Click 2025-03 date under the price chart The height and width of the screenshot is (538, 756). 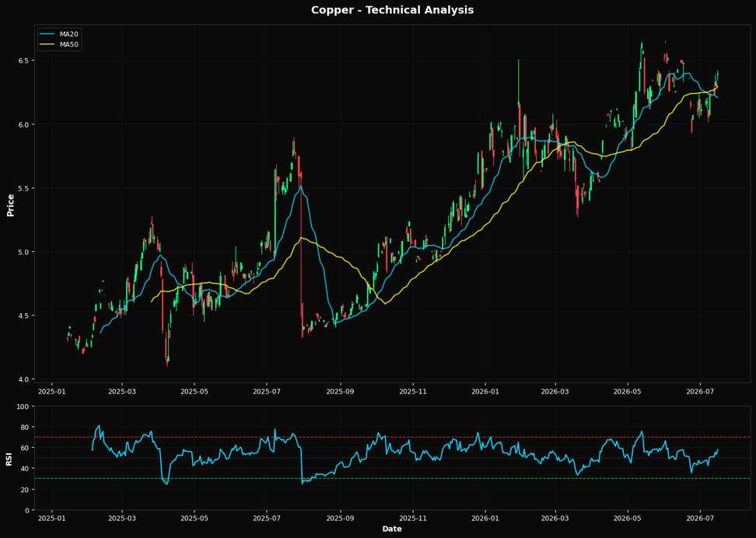point(122,392)
